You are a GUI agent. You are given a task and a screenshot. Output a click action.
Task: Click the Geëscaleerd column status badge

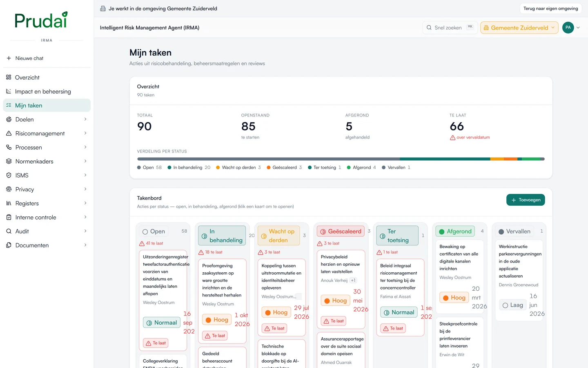[x=341, y=231]
